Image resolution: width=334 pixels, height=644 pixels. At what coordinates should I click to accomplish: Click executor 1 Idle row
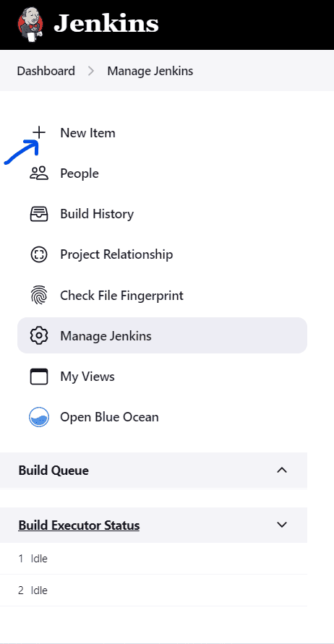point(154,559)
